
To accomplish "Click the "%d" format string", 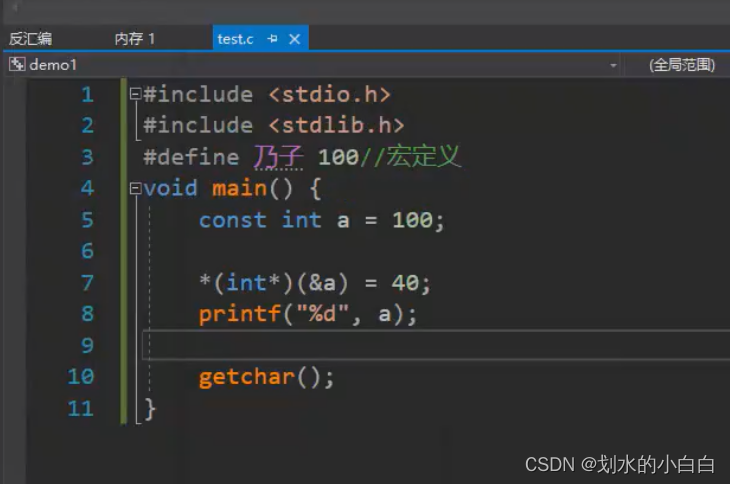I will [x=322, y=313].
